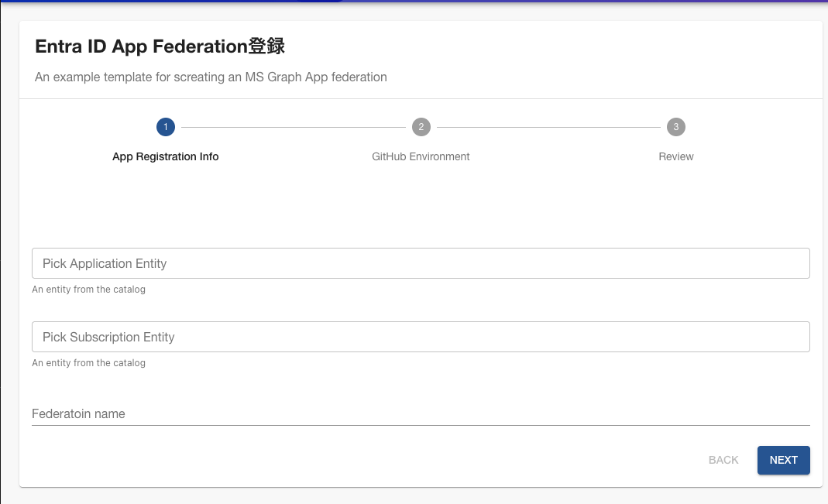This screenshot has width=828, height=504.
Task: Click helper text under Pick Subscription Entity
Action: [88, 363]
